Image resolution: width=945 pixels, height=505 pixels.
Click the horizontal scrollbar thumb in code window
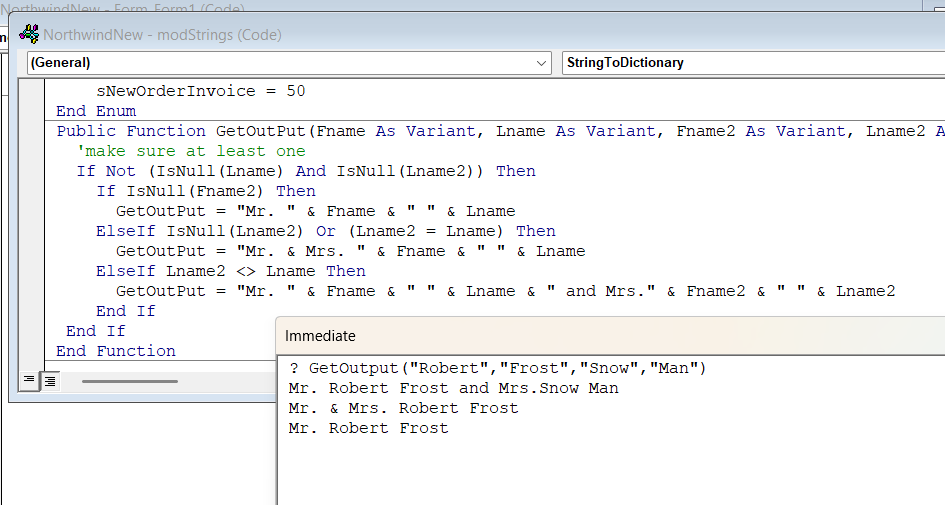(130, 381)
